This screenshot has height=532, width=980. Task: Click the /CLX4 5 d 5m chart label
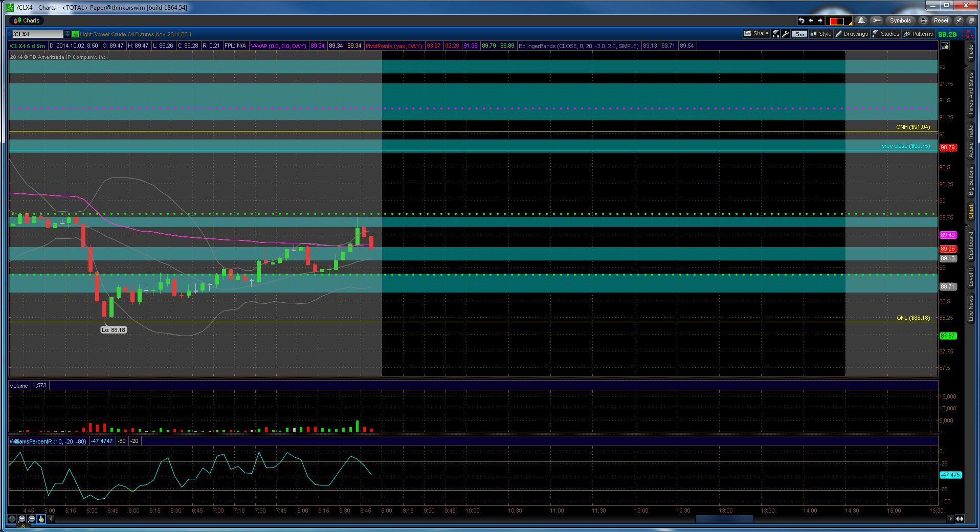tap(28, 46)
